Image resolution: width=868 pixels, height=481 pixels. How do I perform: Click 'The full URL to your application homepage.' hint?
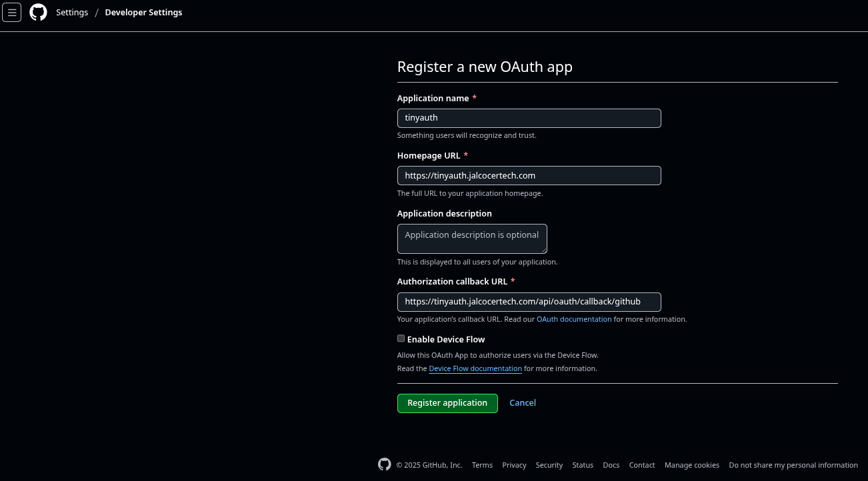click(470, 193)
